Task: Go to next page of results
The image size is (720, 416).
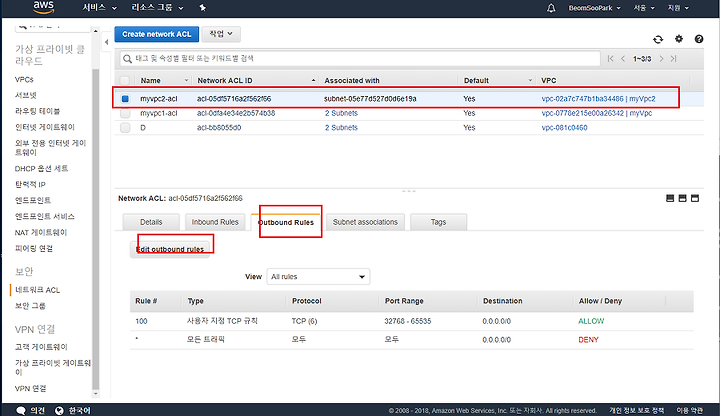Action: 661,58
